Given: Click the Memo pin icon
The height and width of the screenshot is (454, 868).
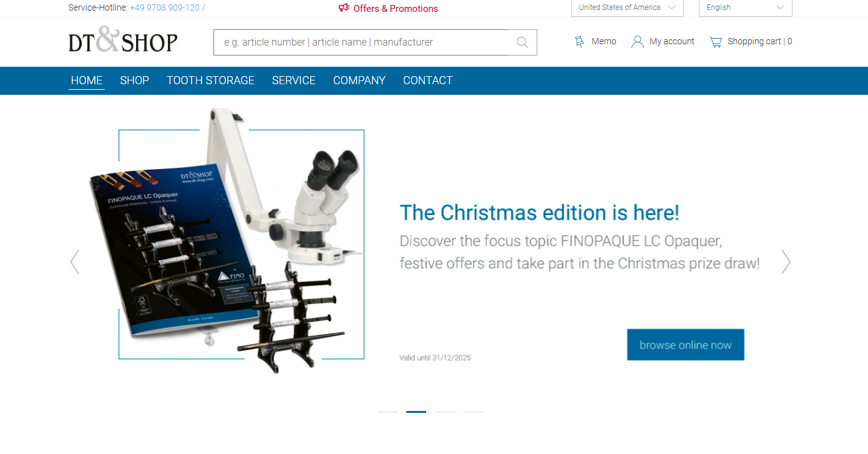Looking at the screenshot, I should 580,42.
